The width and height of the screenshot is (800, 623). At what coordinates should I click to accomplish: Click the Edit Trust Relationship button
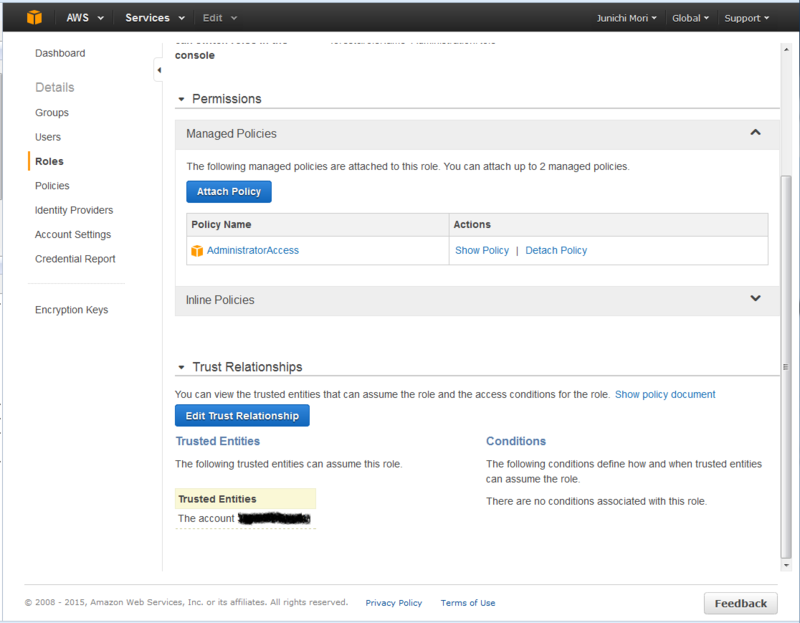tap(242, 415)
